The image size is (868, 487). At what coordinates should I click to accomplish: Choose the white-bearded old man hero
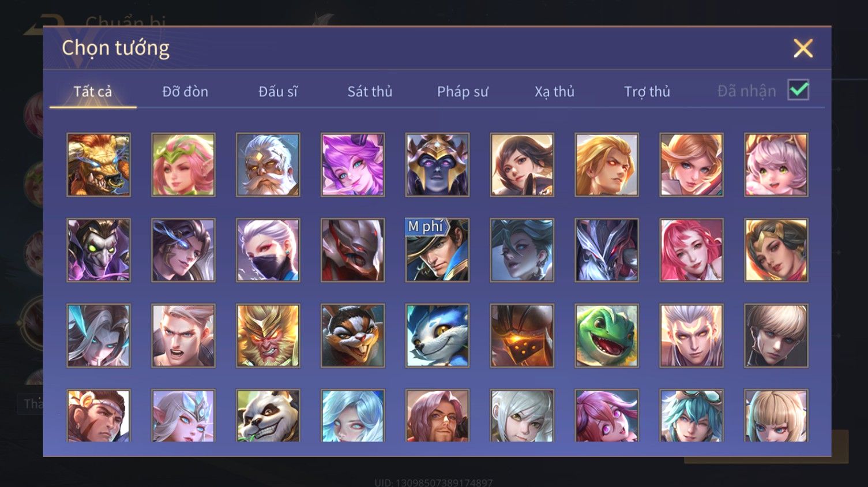pos(268,165)
